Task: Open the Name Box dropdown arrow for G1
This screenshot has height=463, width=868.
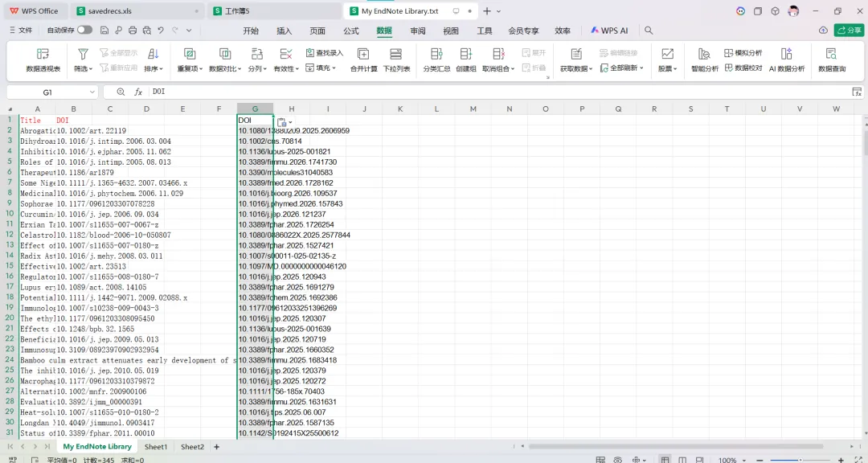Action: point(92,92)
